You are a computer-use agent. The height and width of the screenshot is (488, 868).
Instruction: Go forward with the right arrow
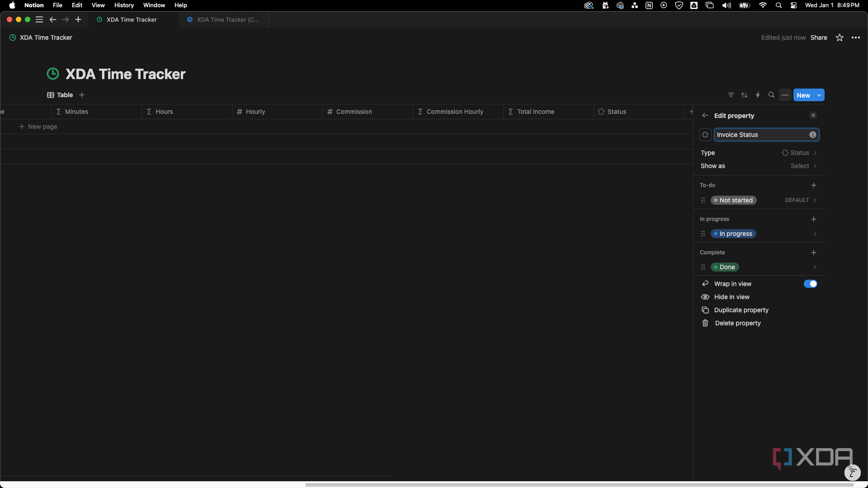tap(66, 19)
